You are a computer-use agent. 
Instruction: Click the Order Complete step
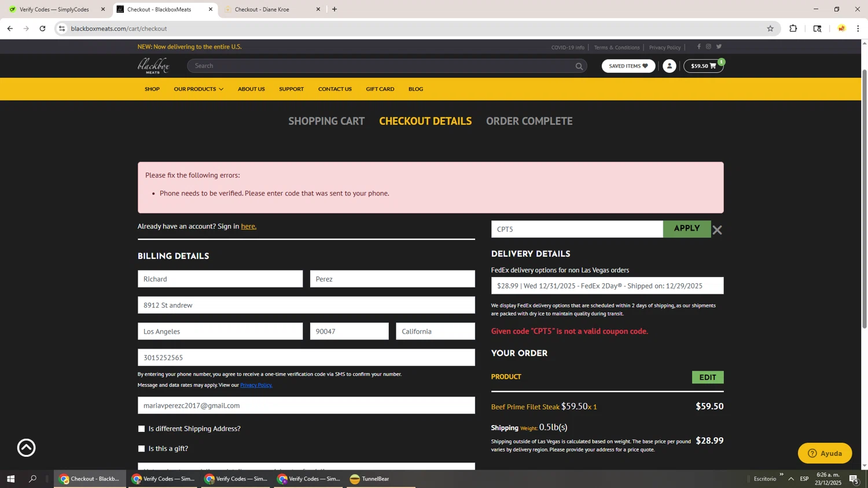tap(529, 121)
